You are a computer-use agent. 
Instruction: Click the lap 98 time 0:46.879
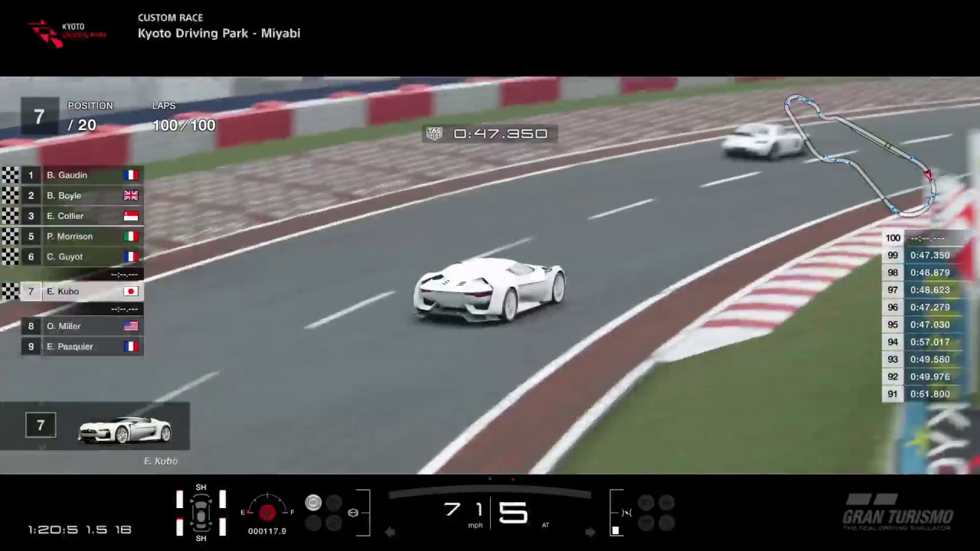(x=929, y=273)
